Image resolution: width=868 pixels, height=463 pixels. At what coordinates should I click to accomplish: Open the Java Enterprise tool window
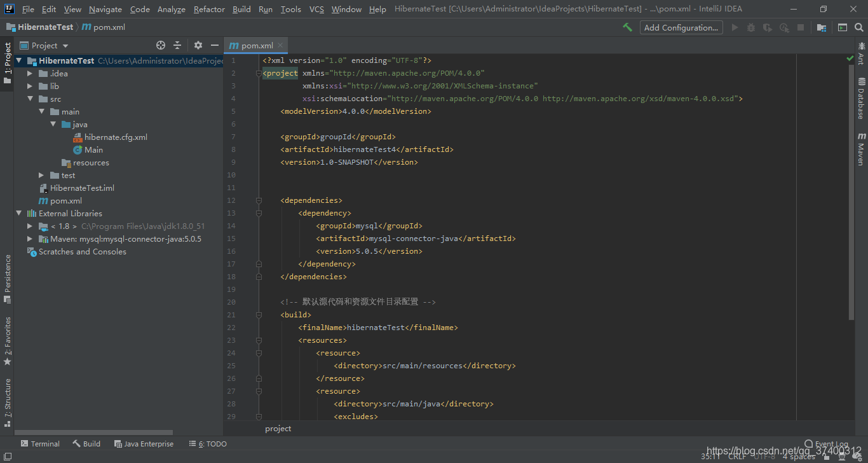144,444
